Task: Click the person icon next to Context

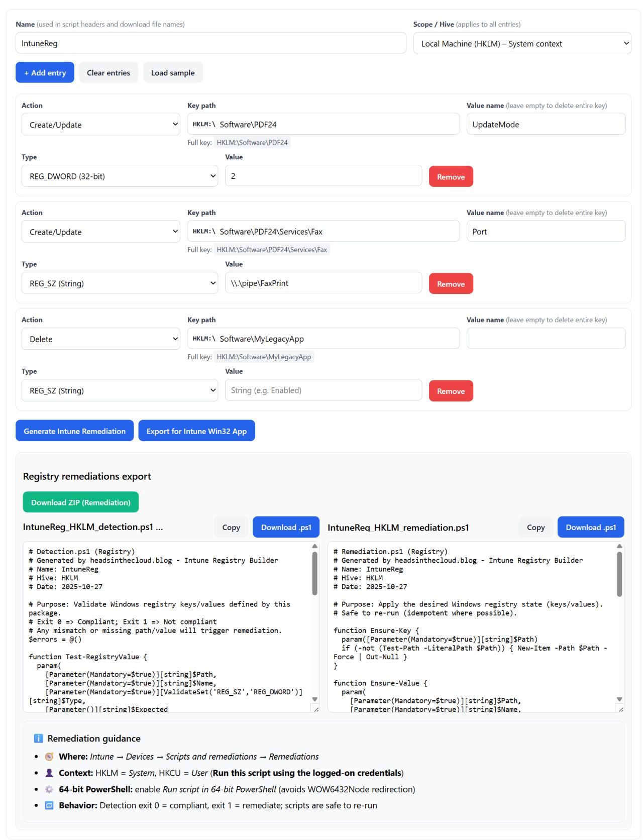Action: (x=49, y=773)
